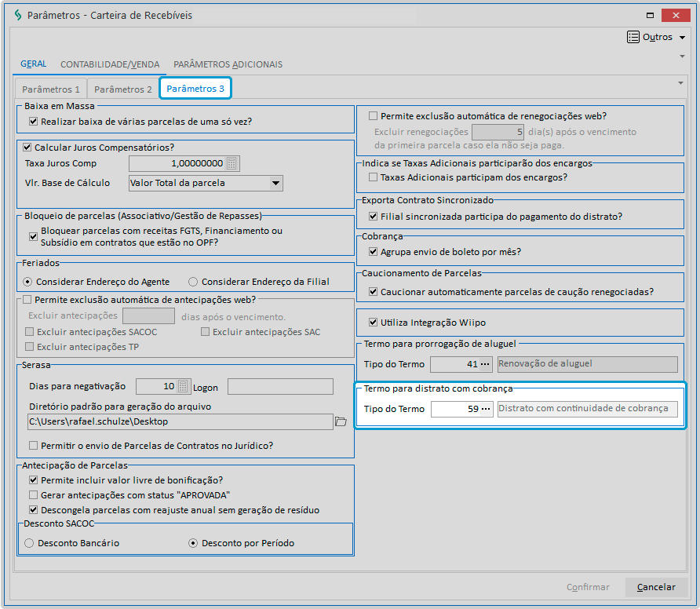
Task: Click the application logo in title bar
Action: pyautogui.click(x=18, y=15)
